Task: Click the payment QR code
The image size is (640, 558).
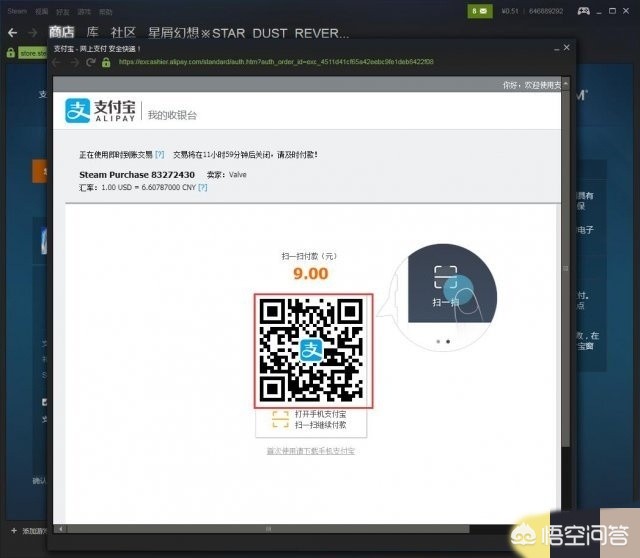Action: 313,351
